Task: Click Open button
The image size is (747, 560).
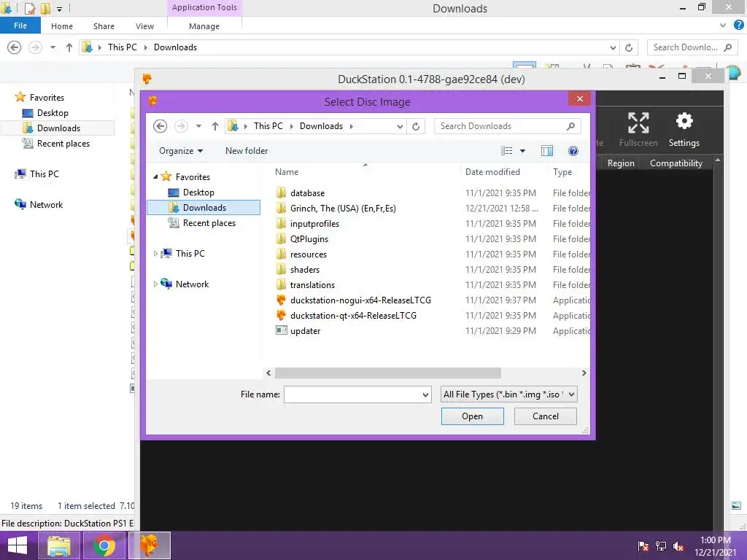Action: 472,416
